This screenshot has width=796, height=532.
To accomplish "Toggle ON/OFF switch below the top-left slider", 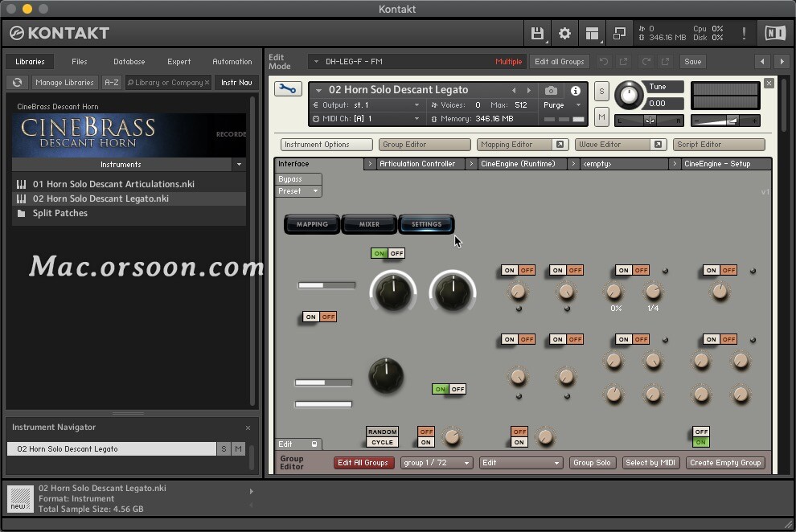I will tap(319, 317).
